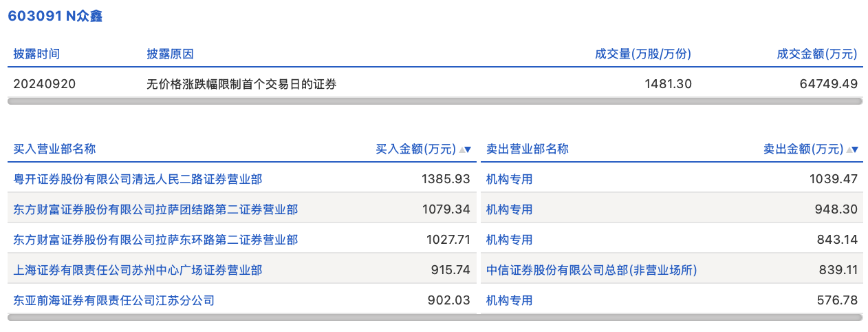Sort by 卖出金额(万元) column header
The height and width of the screenshot is (332, 868).
[x=803, y=149]
